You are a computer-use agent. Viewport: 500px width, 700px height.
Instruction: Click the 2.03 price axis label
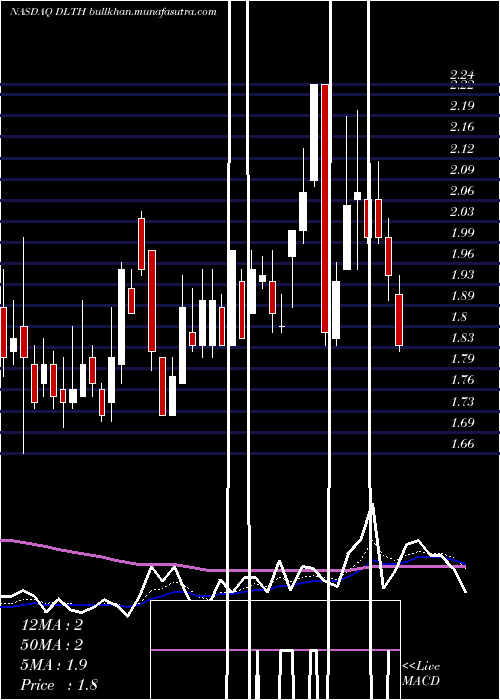tap(462, 211)
